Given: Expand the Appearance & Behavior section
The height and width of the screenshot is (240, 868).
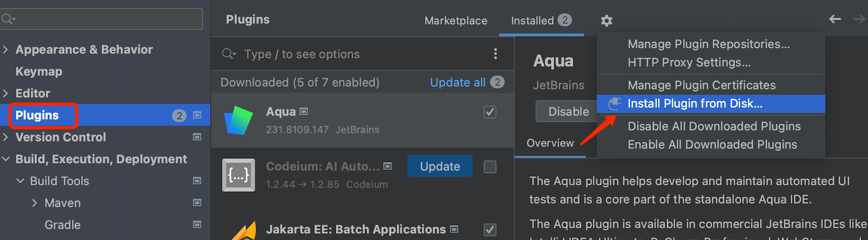Looking at the screenshot, I should pyautogui.click(x=6, y=49).
